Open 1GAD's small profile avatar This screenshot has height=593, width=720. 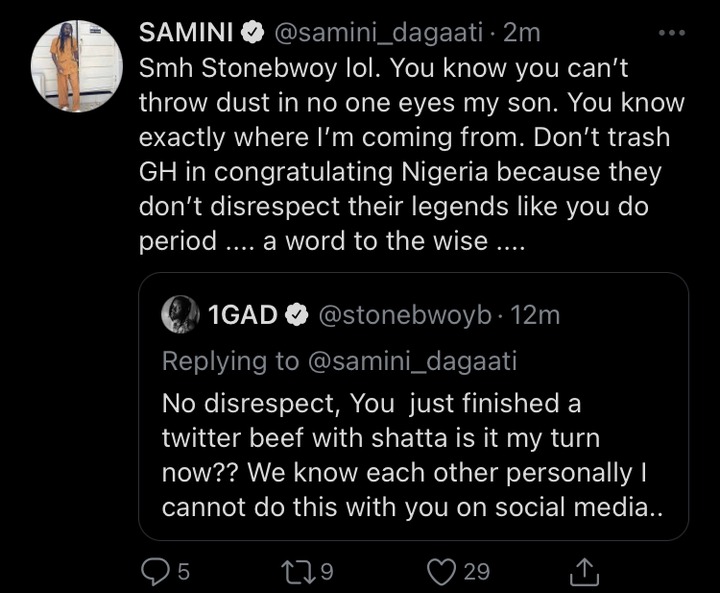(180, 314)
